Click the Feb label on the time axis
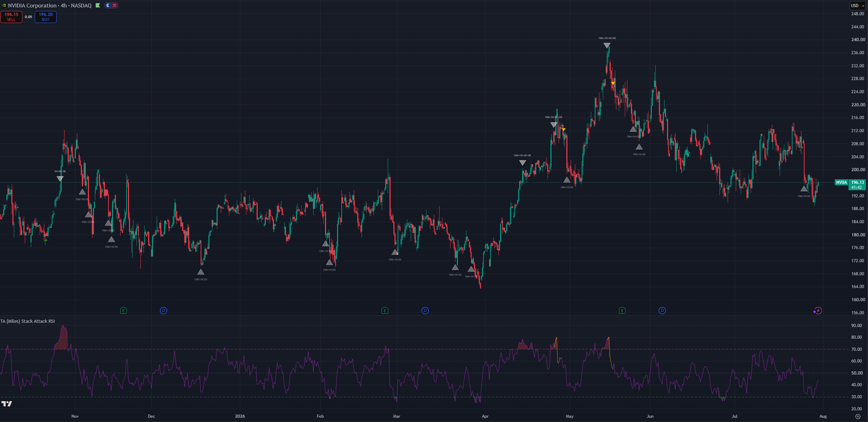 (x=320, y=416)
